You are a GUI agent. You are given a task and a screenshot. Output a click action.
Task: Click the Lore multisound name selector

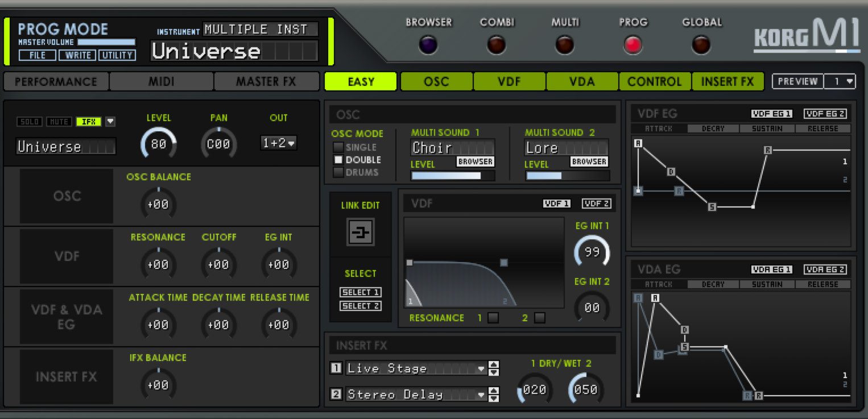click(x=566, y=148)
